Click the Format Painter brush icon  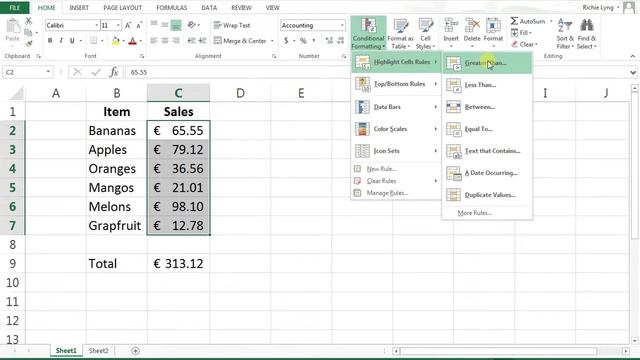pos(29,43)
